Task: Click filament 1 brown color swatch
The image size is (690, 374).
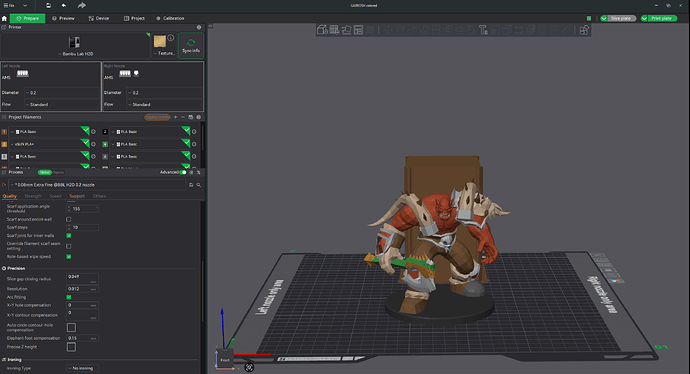Action: pos(4,132)
